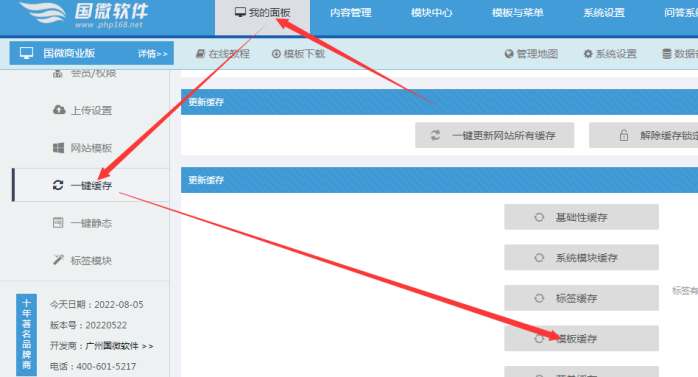Viewport: 698px width, 377px height.
Task: Click the 一键更新网站所有缓存 button
Action: click(x=495, y=135)
